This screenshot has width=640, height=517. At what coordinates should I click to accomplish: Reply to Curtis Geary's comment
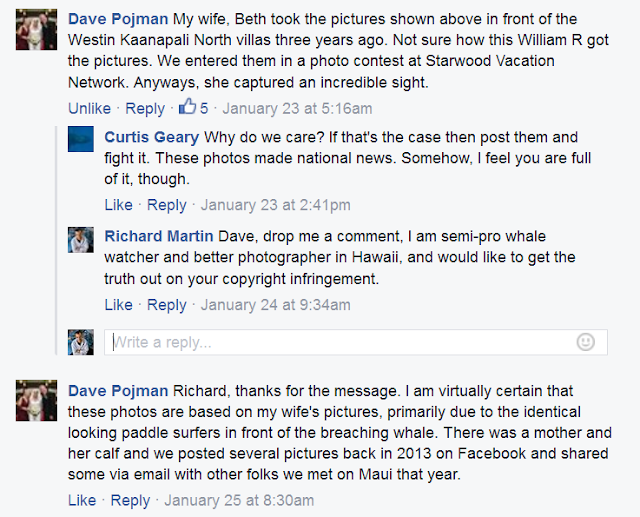(x=166, y=205)
